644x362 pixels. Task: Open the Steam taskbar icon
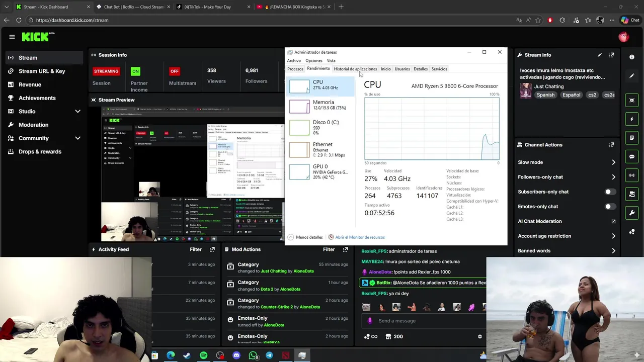[187, 355]
